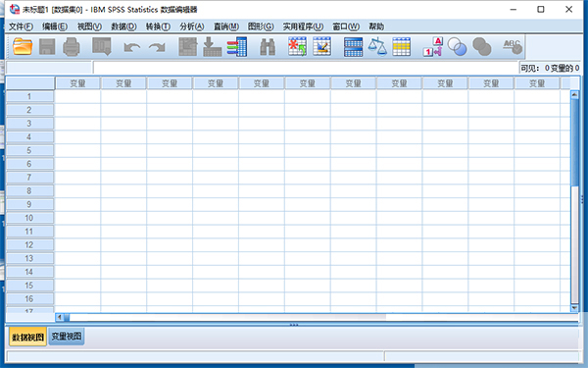Open the 文件(F) menu
Image resolution: width=588 pixels, height=368 pixels.
tap(21, 26)
